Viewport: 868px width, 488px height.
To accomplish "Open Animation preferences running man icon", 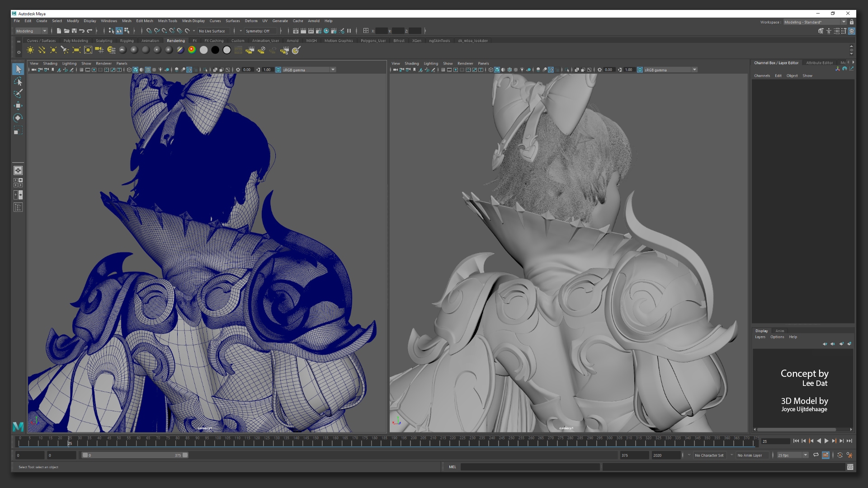I will click(849, 455).
